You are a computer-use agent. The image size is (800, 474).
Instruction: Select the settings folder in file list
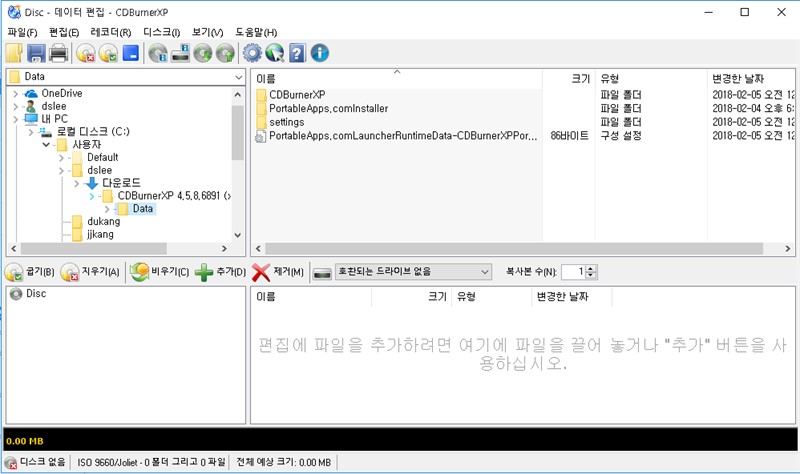[287, 122]
